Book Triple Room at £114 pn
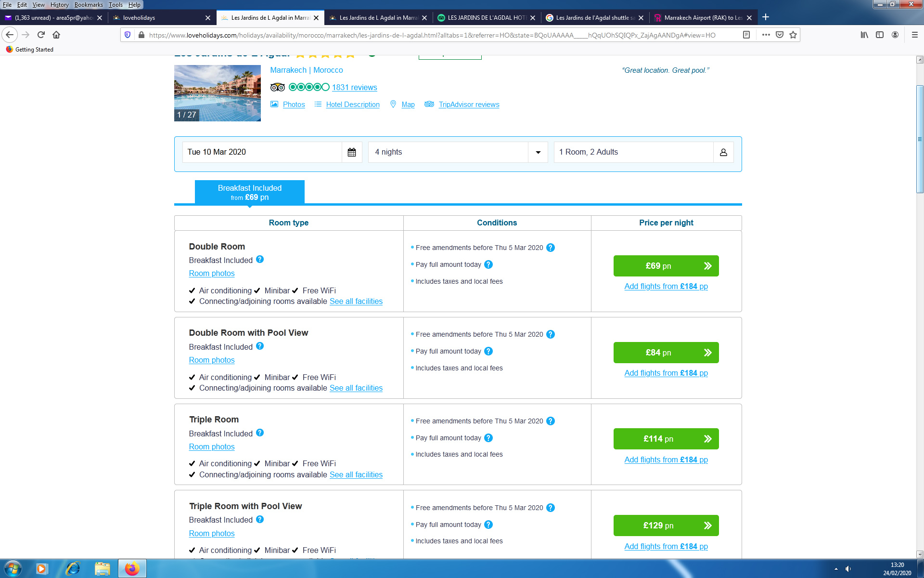 click(666, 439)
